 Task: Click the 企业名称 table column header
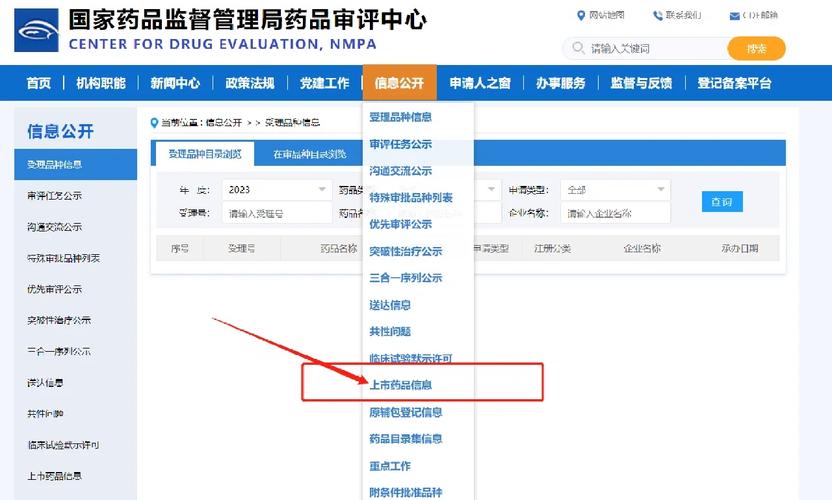click(642, 248)
